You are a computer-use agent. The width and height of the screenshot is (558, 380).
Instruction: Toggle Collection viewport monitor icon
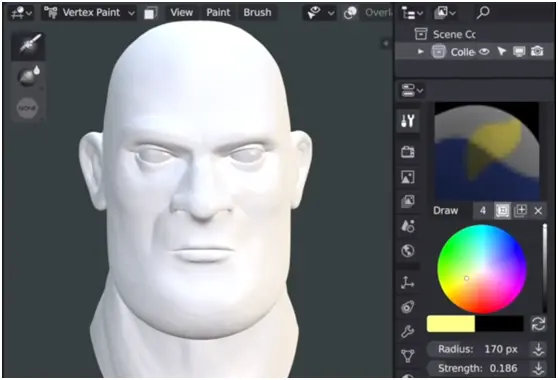pos(519,52)
